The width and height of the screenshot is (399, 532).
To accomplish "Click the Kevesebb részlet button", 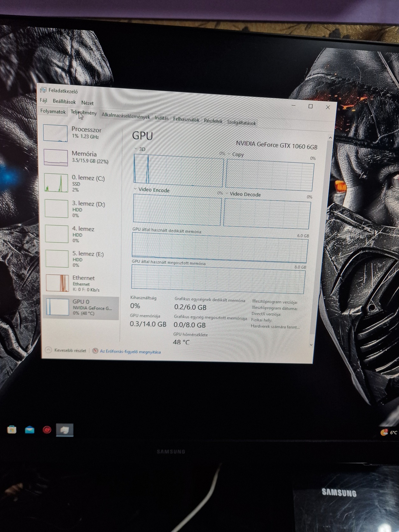I will point(66,350).
